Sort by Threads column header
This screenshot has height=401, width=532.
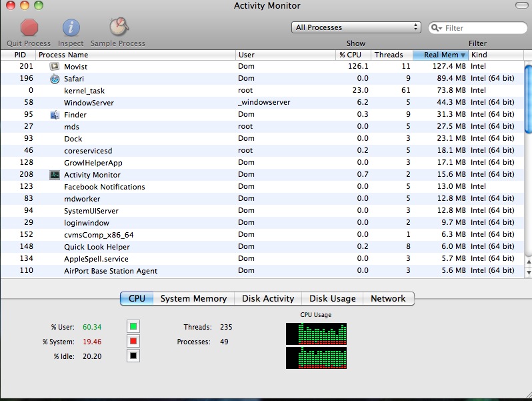tap(392, 55)
